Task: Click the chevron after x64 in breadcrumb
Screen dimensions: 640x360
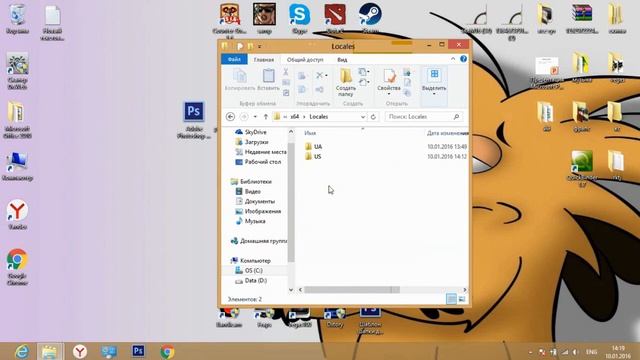Action: coord(304,117)
